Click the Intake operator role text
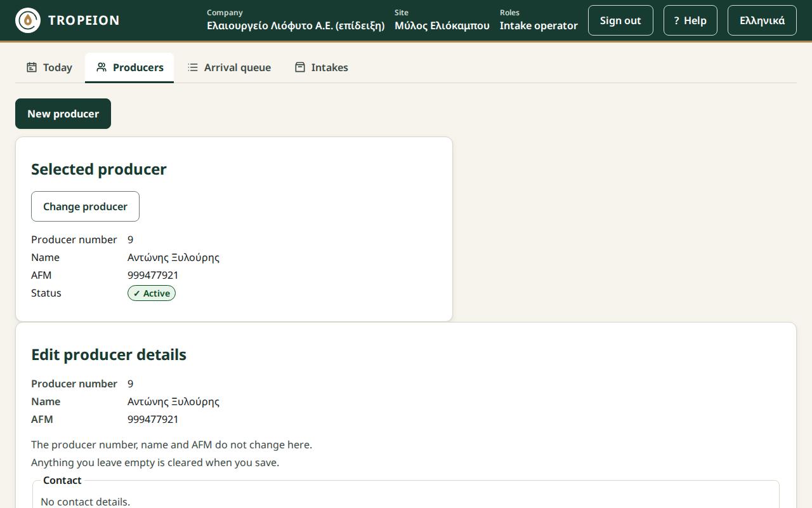 (539, 26)
